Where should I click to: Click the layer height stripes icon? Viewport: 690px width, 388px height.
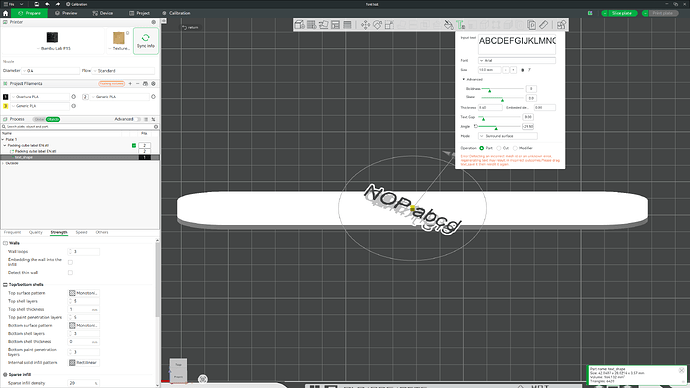point(347,25)
